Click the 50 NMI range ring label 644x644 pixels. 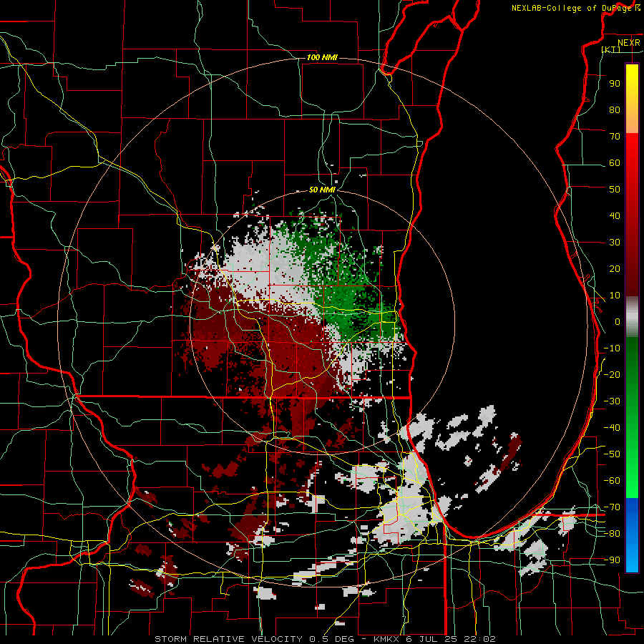click(x=322, y=190)
